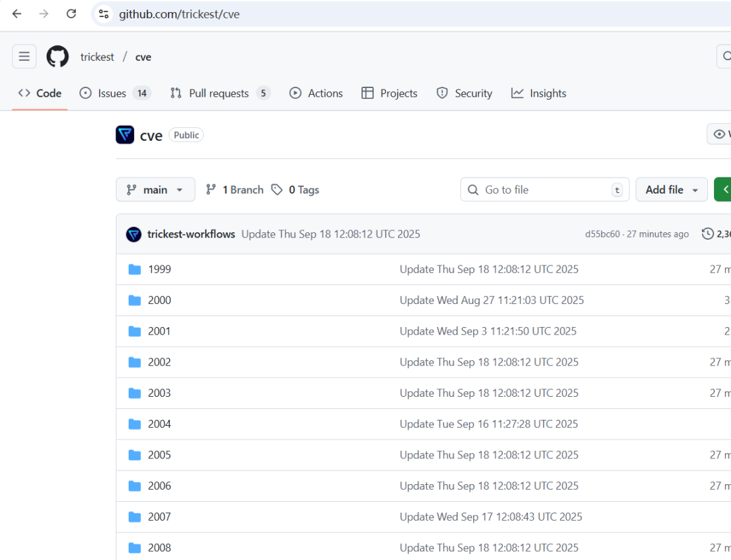Click the trickest-workflows avatar icon
Screen dimensions: 731x560
[x=134, y=234]
